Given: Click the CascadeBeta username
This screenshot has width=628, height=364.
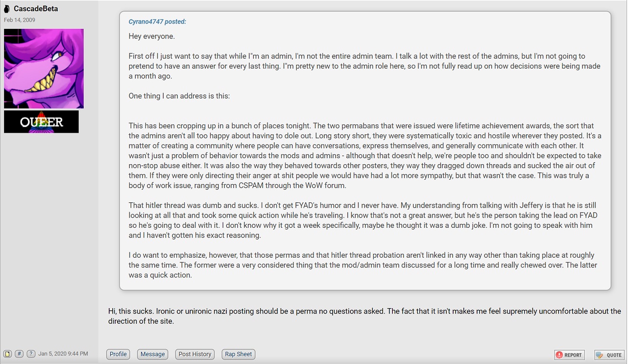Looking at the screenshot, I should [x=36, y=9].
